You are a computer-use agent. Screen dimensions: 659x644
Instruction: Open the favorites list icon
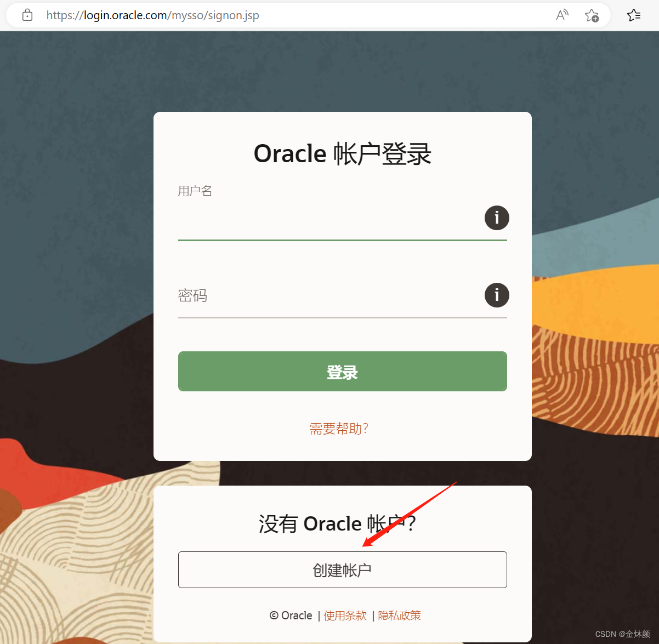pyautogui.click(x=634, y=15)
